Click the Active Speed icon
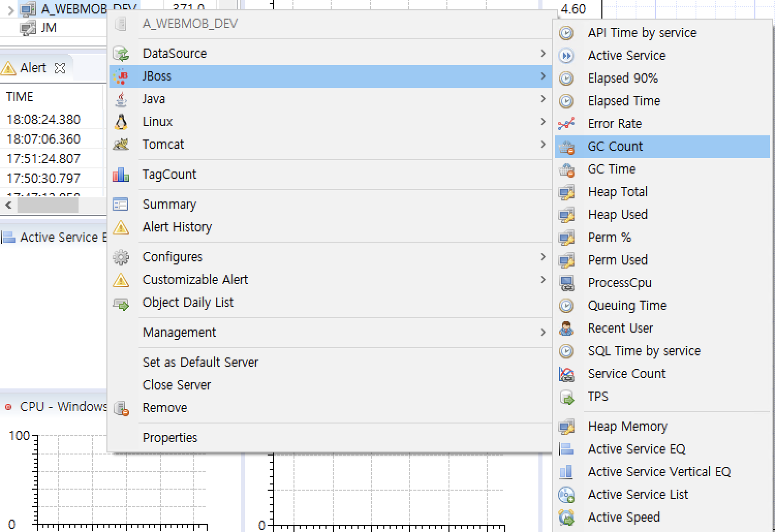This screenshot has width=775, height=532. click(x=567, y=518)
